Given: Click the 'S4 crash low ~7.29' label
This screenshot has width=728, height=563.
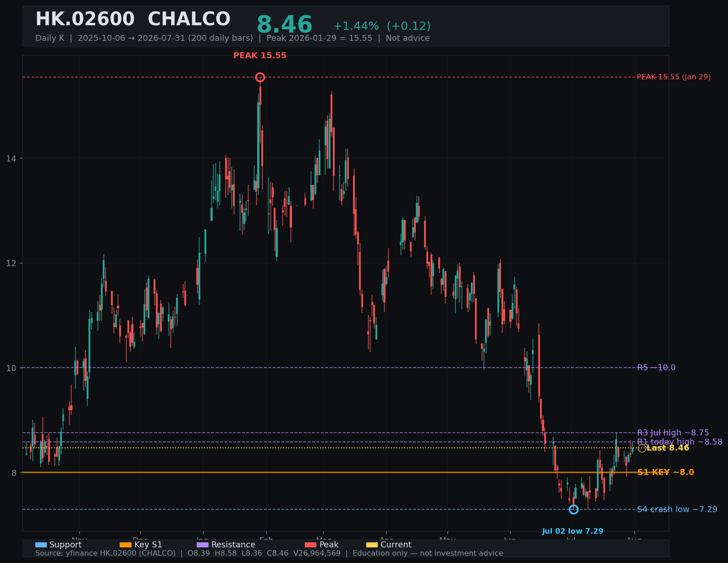Looking at the screenshot, I should click(677, 509).
